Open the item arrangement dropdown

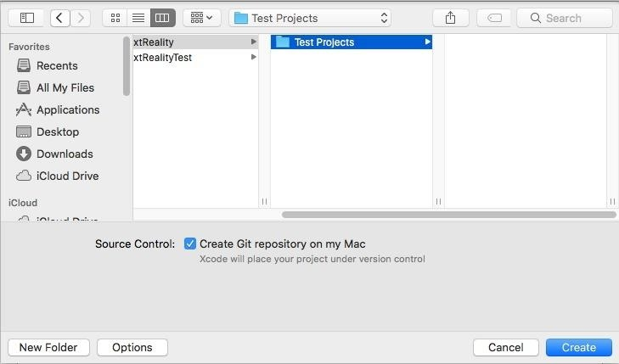coord(202,17)
